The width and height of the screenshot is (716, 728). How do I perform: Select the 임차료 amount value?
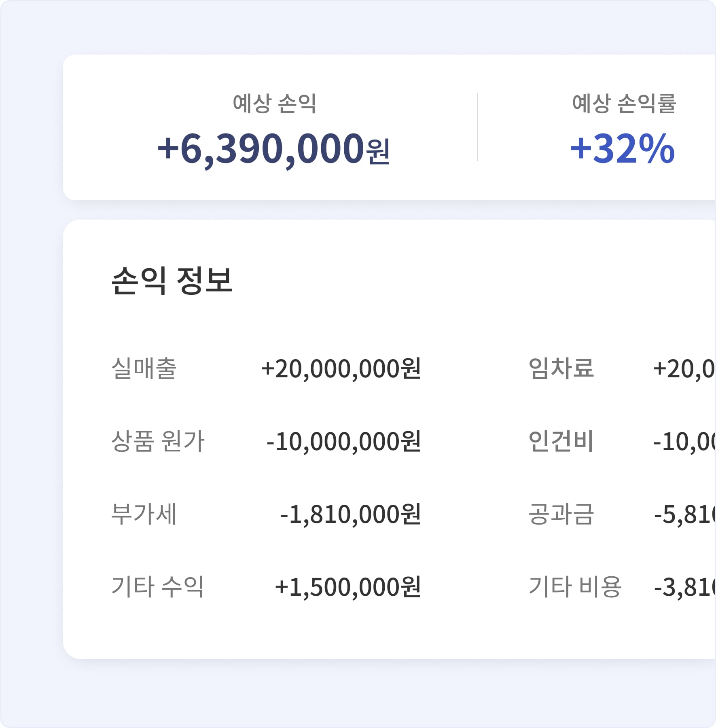point(684,369)
